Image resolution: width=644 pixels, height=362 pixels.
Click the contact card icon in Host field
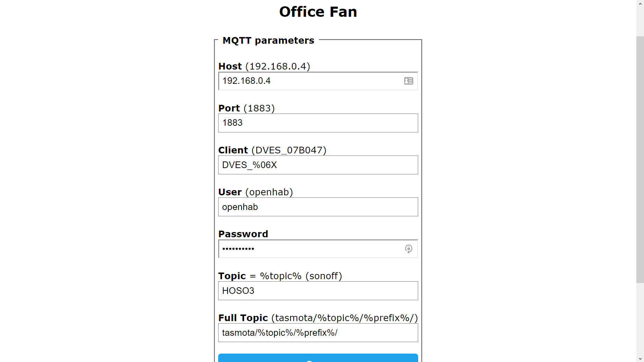[408, 81]
